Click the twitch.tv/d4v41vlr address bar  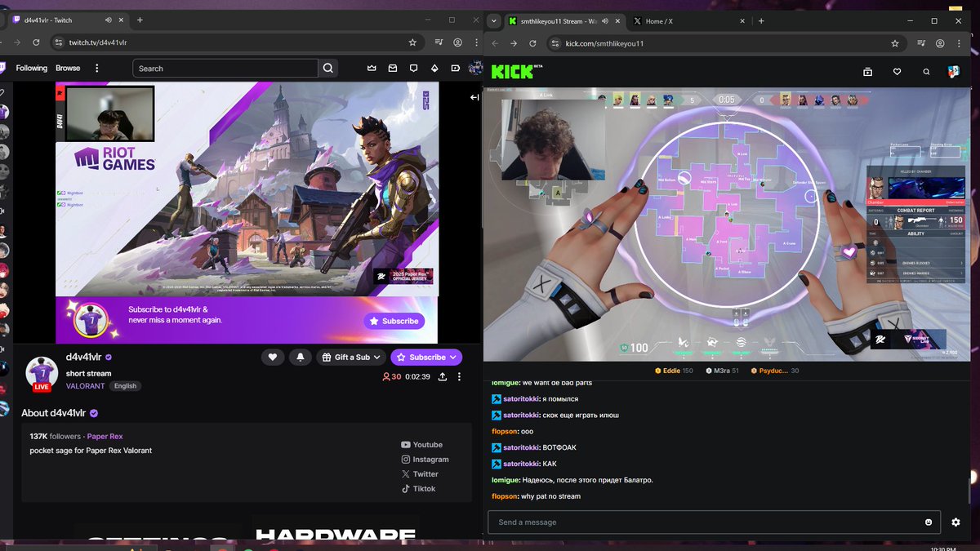[237, 42]
